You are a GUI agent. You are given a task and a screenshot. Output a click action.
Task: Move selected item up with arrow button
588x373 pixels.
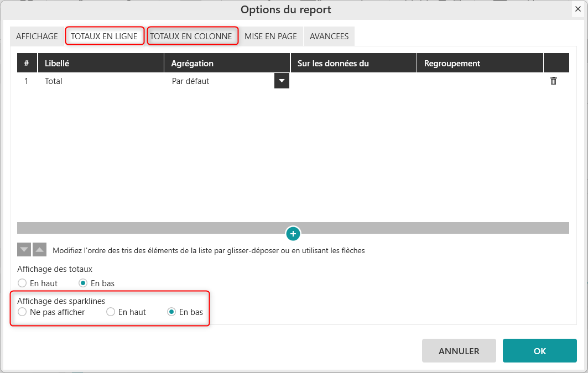(39, 250)
